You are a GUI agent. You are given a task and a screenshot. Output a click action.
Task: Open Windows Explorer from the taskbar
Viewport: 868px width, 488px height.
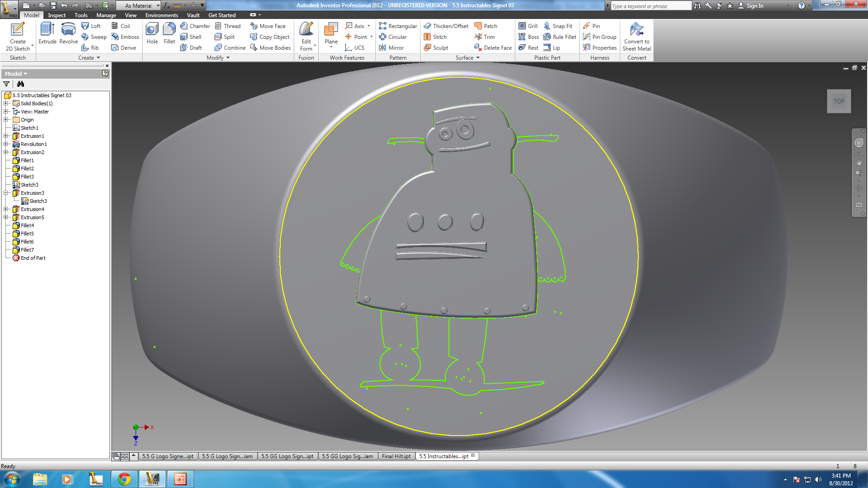tap(40, 479)
